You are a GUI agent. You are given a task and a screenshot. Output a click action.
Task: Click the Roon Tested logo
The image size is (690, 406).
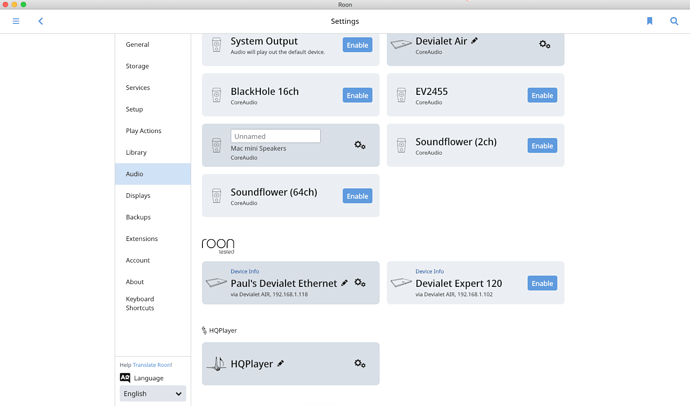tap(218, 246)
